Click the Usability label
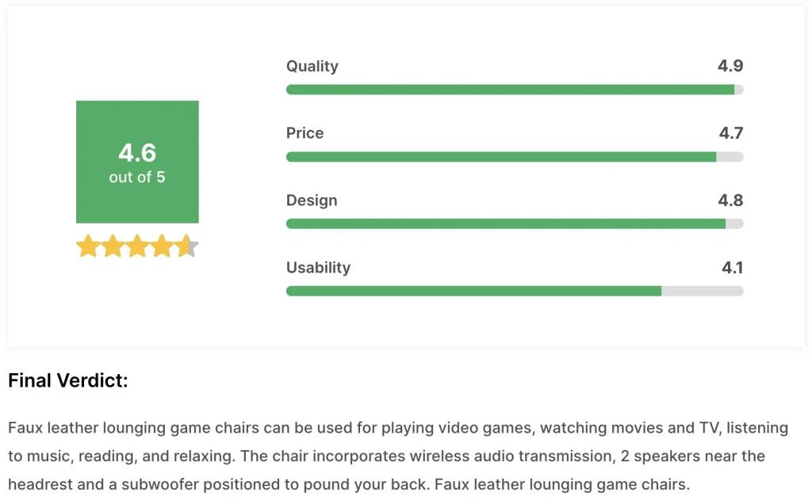812x504 pixels. pyautogui.click(x=319, y=268)
